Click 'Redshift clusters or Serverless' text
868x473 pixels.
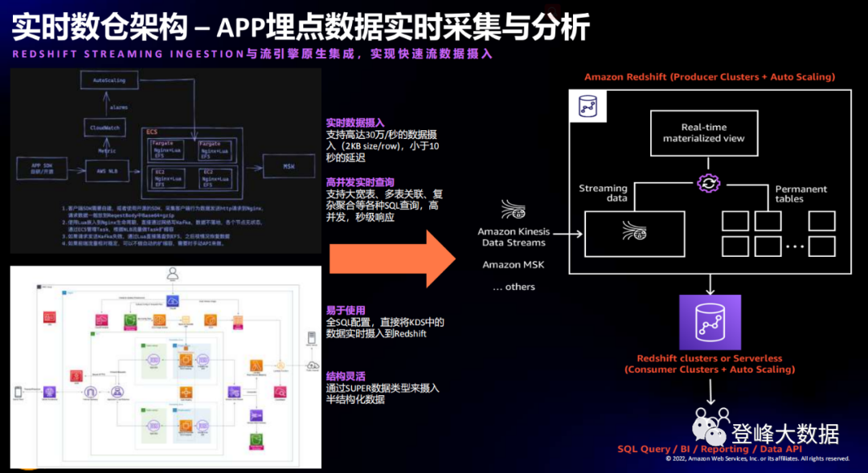(x=710, y=358)
